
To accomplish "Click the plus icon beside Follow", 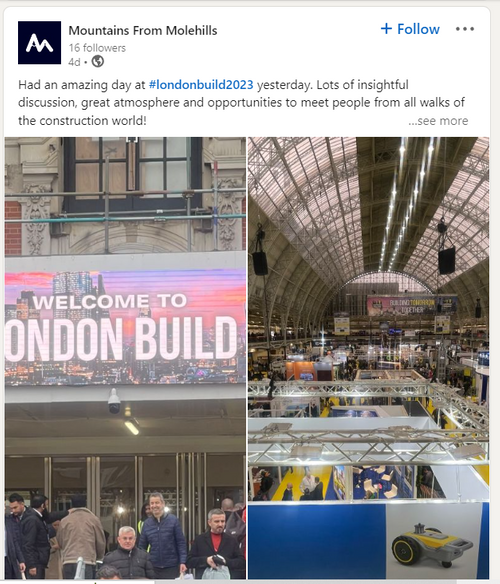I will pyautogui.click(x=386, y=29).
